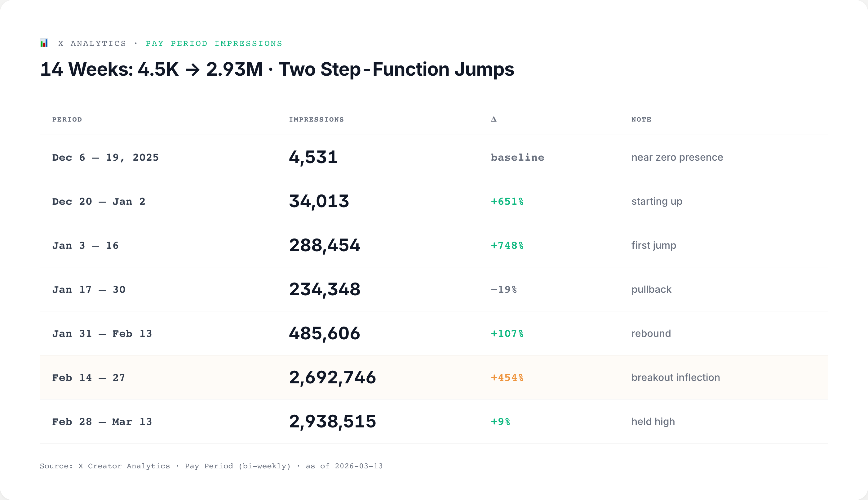Select the 288,454 first jump value
Viewport: 868px width, 500px height.
click(325, 245)
